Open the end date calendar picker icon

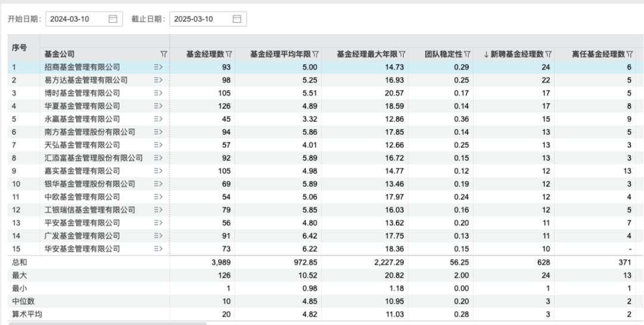(x=237, y=19)
